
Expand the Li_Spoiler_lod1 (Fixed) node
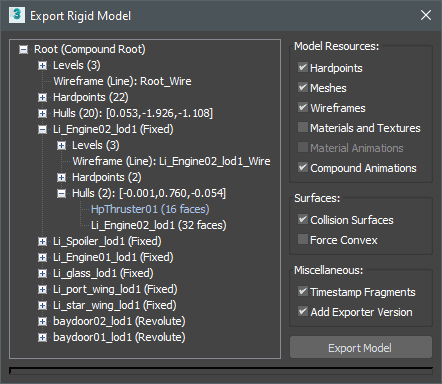[x=42, y=242]
